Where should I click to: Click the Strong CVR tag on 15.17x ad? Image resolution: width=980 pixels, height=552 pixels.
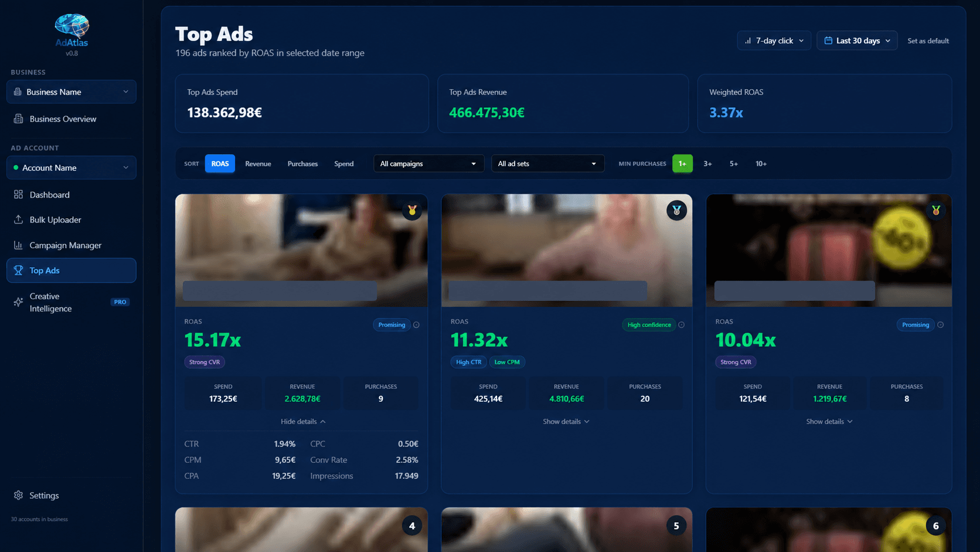click(x=205, y=362)
